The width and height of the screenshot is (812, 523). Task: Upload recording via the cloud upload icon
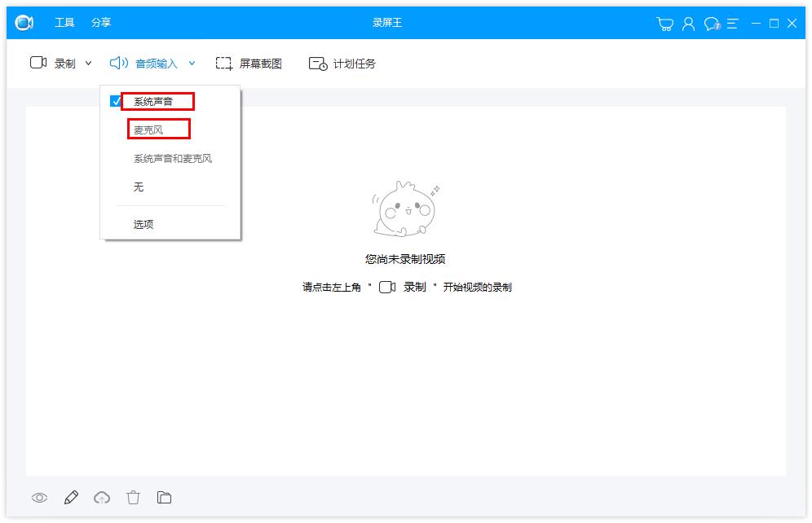tap(101, 497)
